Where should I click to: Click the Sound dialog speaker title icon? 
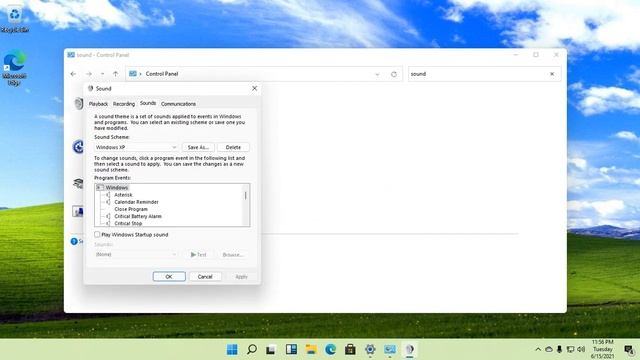pos(91,89)
